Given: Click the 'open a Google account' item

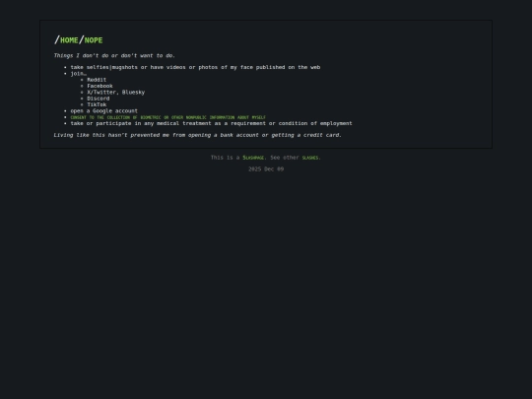Looking at the screenshot, I should [x=104, y=111].
